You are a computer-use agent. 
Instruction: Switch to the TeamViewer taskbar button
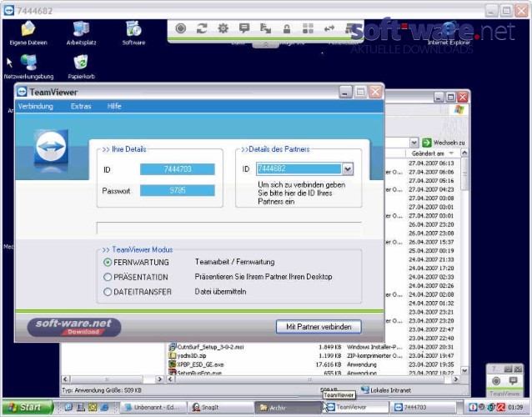[x=355, y=408]
